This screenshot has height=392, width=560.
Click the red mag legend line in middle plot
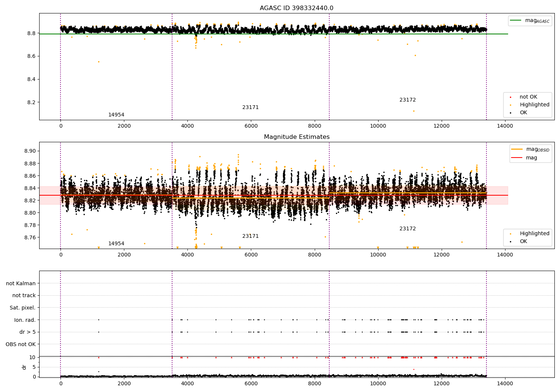[517, 158]
